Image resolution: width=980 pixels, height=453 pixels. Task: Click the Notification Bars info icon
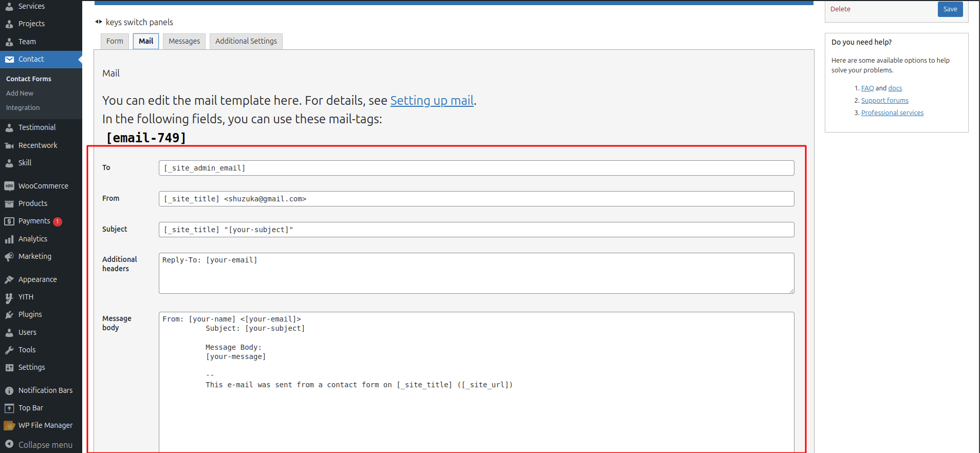(9, 390)
